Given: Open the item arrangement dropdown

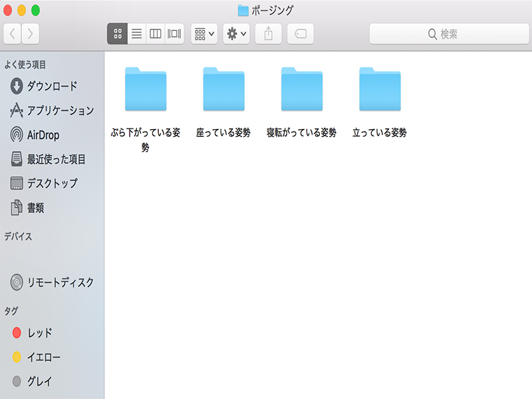Looking at the screenshot, I should (x=204, y=34).
